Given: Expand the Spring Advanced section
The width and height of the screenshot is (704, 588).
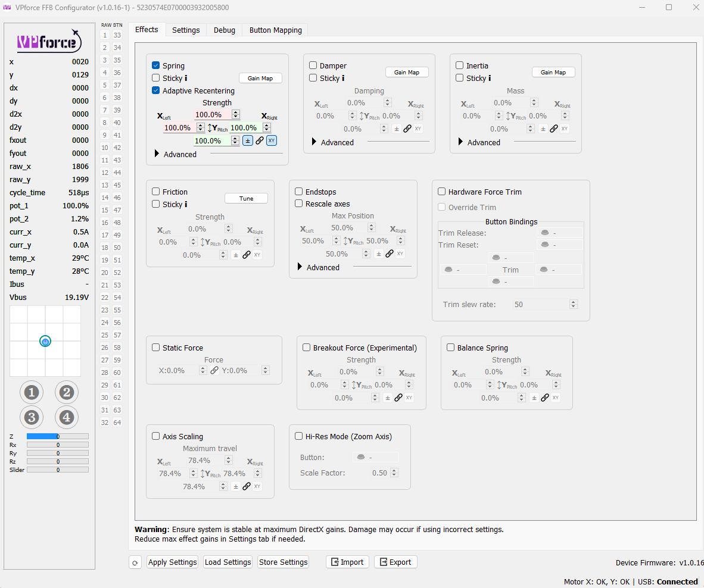Looking at the screenshot, I should [157, 154].
